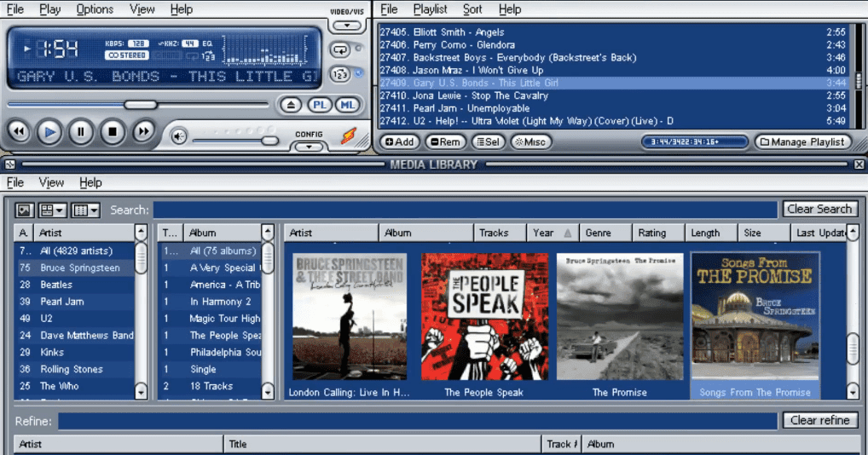Screen dimensions: 868x455
Task: Click the Clear Search button
Action: 820,209
